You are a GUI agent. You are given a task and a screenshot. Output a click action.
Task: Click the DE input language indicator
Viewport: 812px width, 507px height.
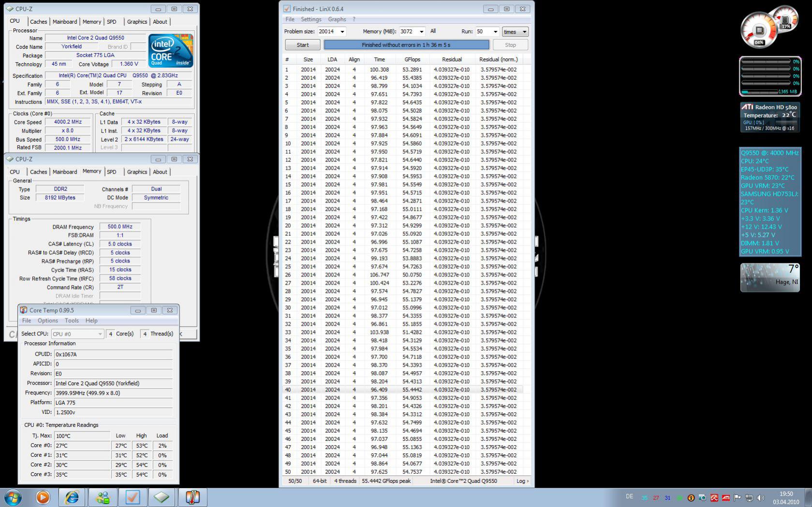coord(629,496)
